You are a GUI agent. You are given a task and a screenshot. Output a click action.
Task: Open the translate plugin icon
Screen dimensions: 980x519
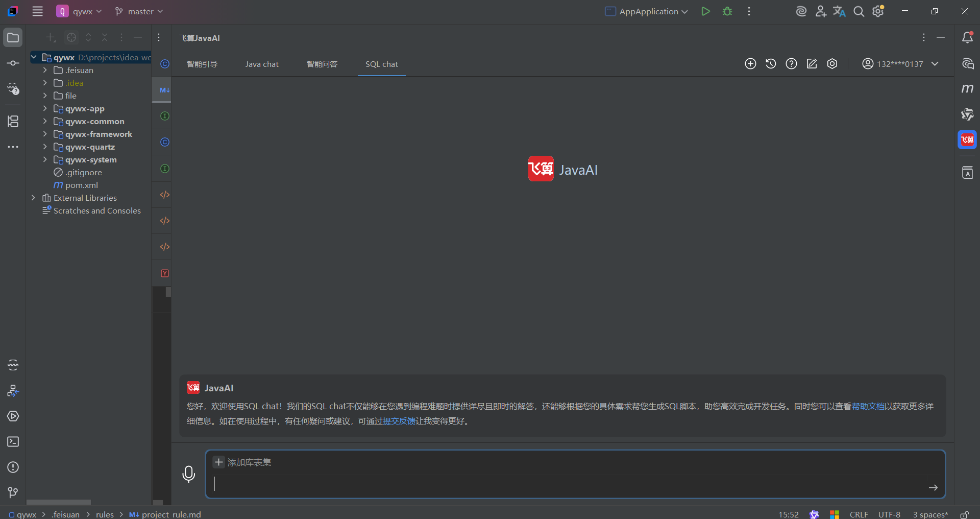coord(839,11)
